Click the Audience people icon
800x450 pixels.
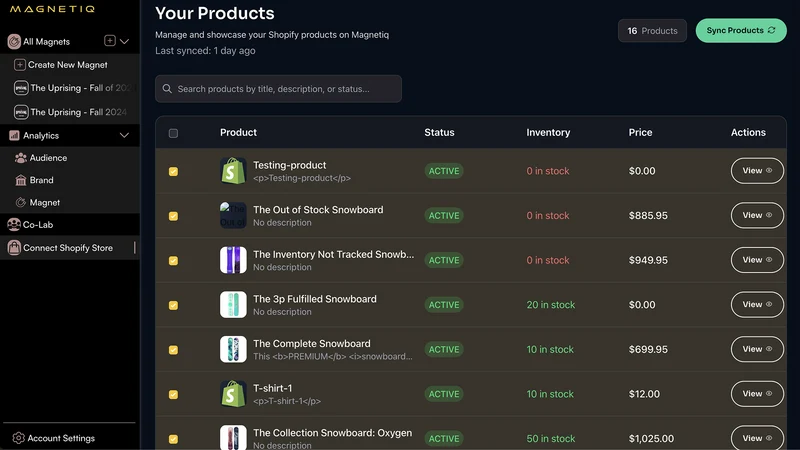20,158
